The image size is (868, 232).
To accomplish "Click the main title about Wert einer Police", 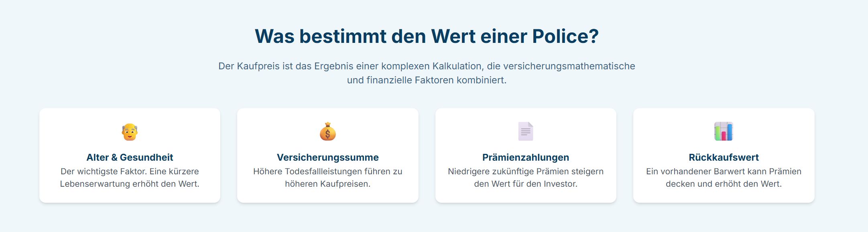I will point(427,36).
